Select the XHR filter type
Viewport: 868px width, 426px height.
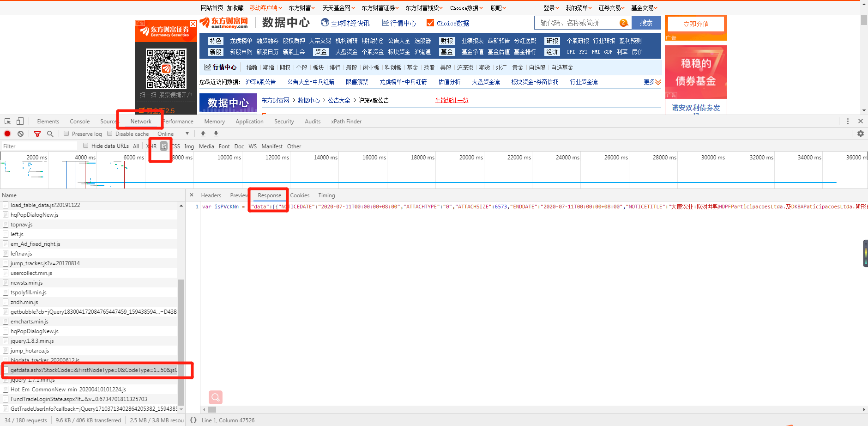coord(151,146)
